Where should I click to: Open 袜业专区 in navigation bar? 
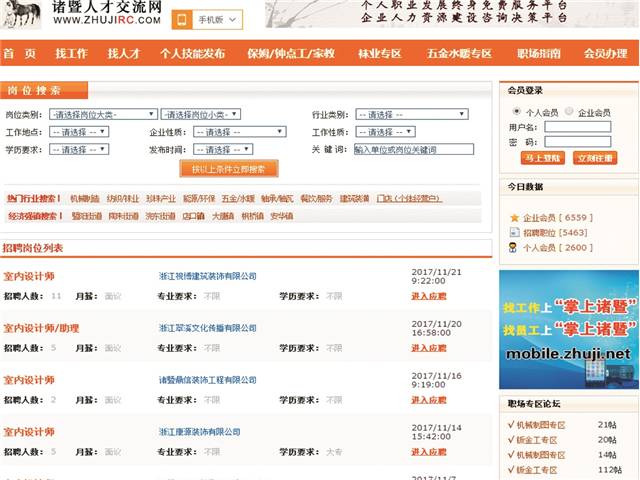(380, 53)
